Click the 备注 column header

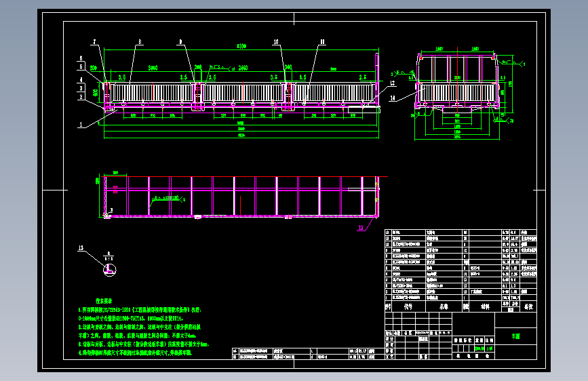528,306
